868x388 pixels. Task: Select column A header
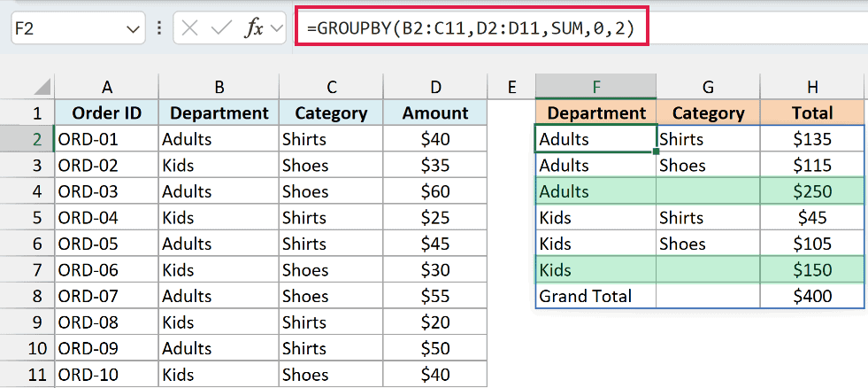[107, 87]
